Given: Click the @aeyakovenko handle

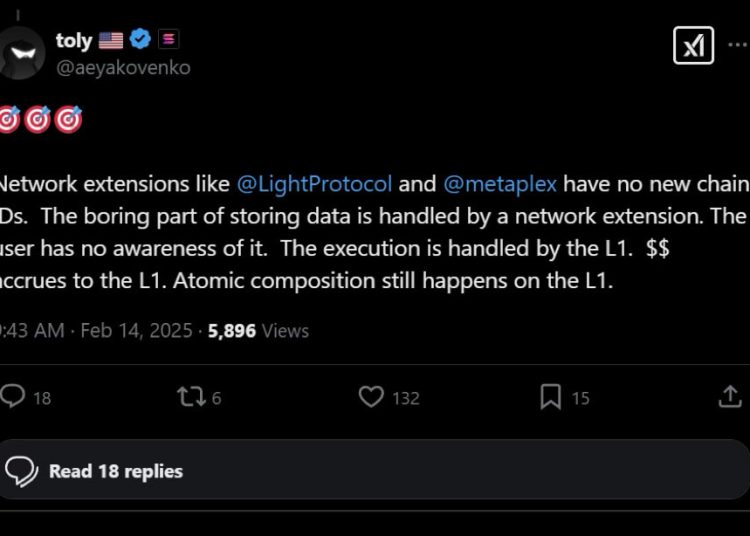Looking at the screenshot, I should click(122, 67).
